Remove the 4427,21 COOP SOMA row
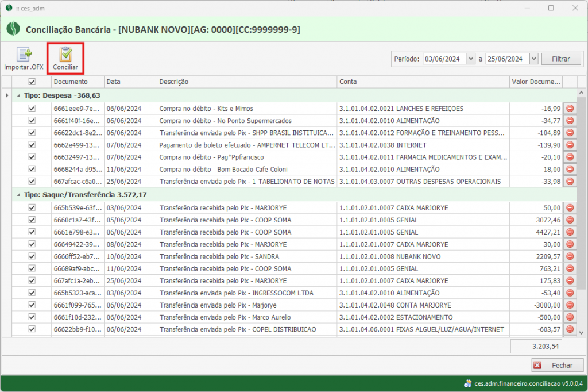588x392 pixels. (x=570, y=232)
